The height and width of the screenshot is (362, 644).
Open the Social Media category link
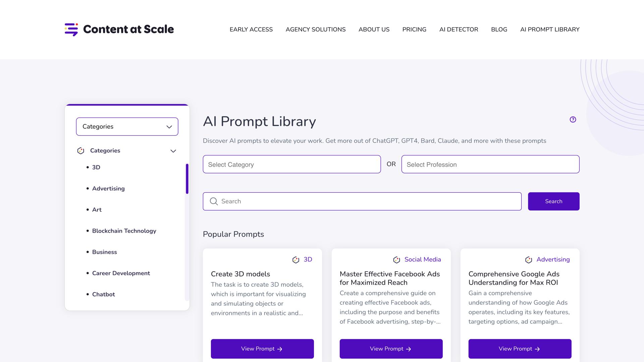click(423, 259)
